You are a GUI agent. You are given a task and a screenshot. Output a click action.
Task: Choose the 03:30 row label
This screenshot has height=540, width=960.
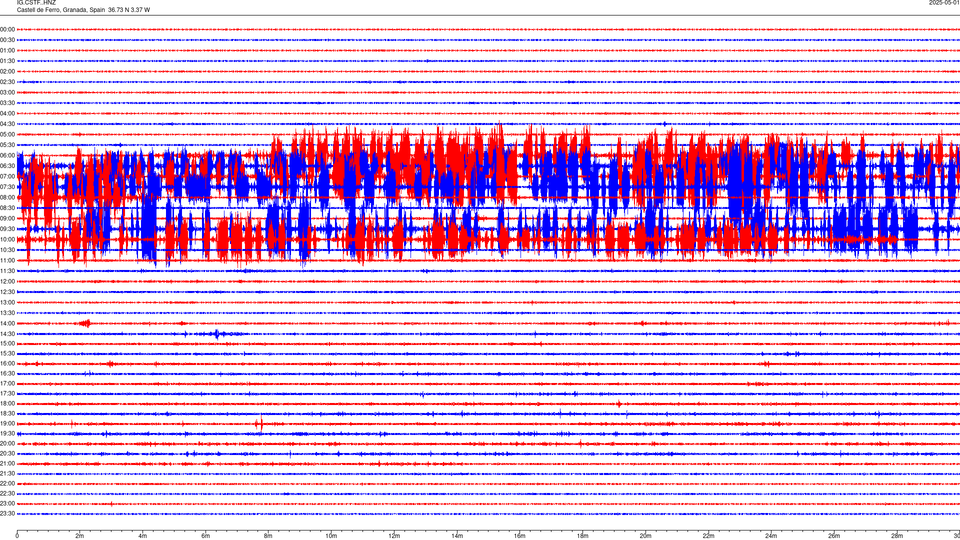[7, 103]
